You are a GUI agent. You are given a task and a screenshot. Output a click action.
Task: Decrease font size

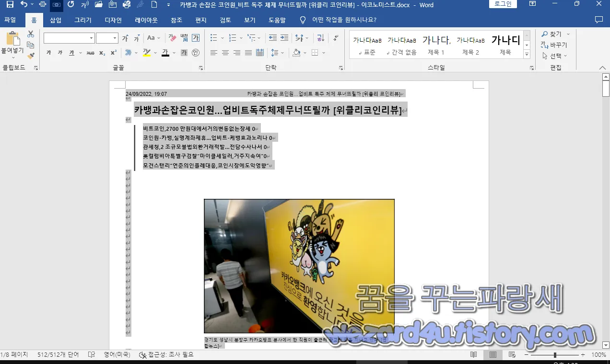click(137, 38)
